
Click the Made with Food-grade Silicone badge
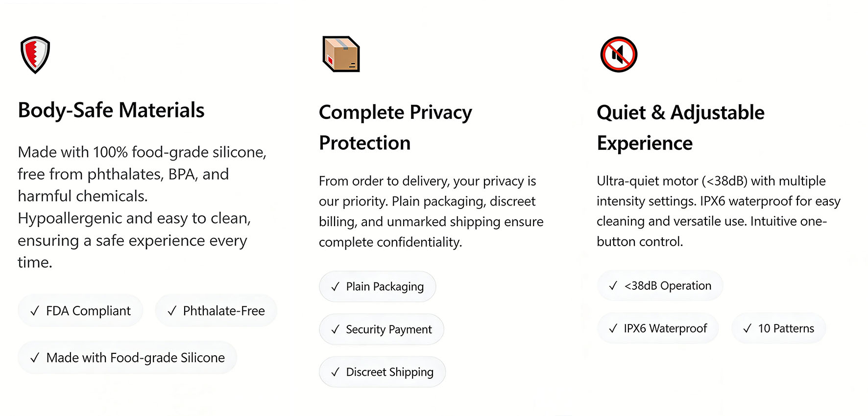pos(127,358)
